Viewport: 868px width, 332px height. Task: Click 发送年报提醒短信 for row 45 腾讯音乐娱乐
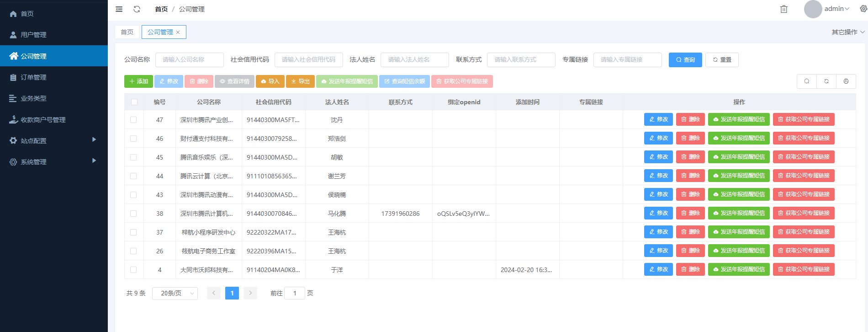(x=739, y=157)
